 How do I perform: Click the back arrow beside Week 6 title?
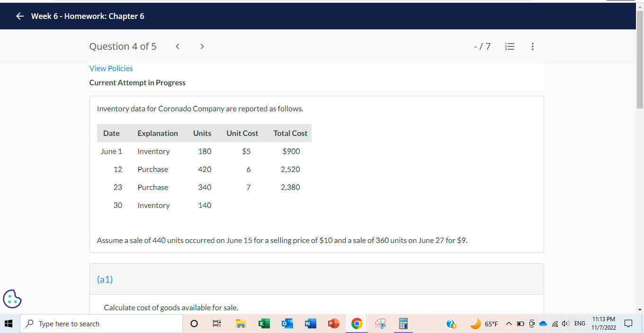(x=19, y=16)
